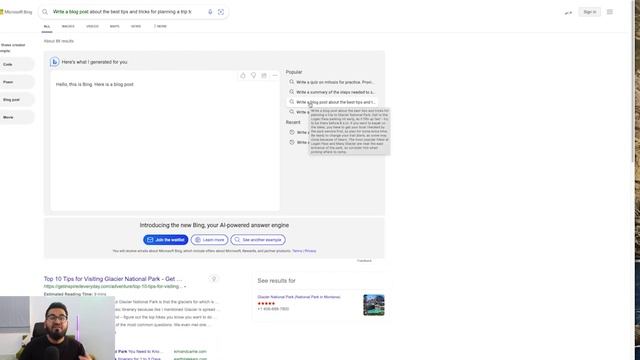
Task: Click clock icon of second Recent entry
Action: pyautogui.click(x=292, y=142)
